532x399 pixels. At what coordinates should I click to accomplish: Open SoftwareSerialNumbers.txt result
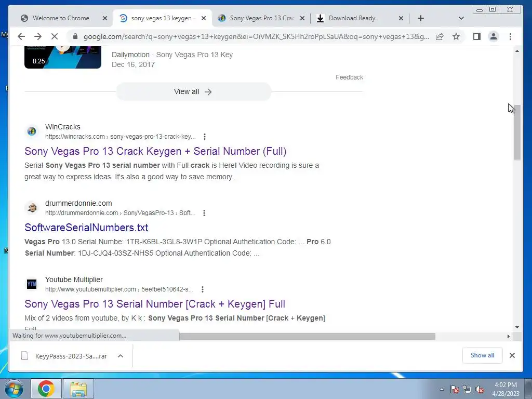click(86, 228)
